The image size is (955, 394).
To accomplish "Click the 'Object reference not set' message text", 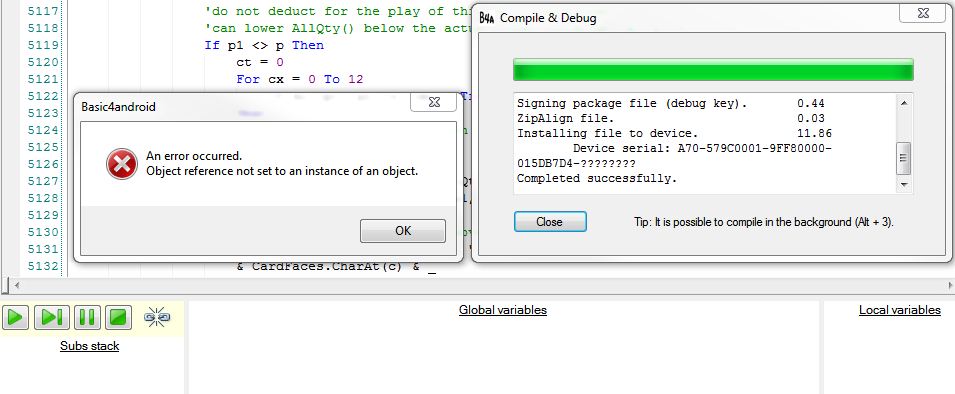I will (282, 171).
